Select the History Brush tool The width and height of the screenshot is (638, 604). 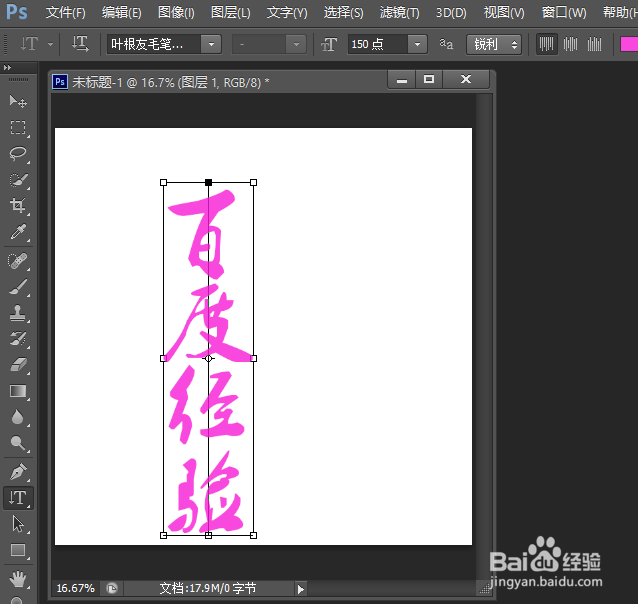coord(18,339)
